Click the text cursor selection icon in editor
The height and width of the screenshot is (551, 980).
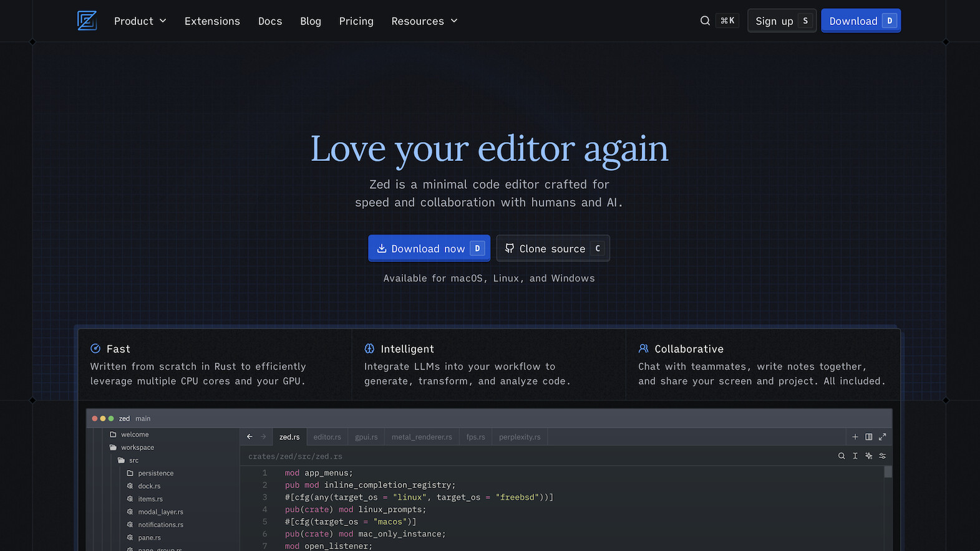tap(855, 456)
